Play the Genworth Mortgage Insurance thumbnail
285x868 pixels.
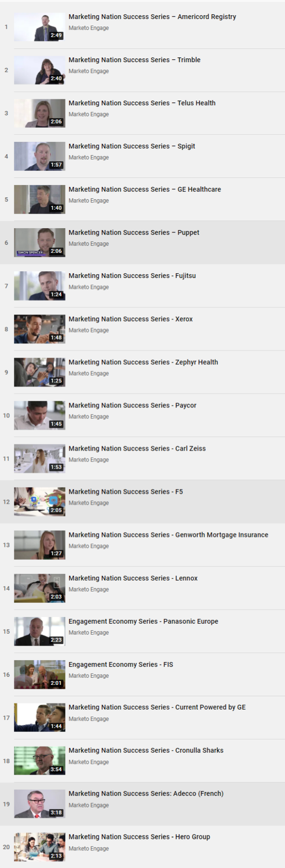tap(39, 545)
